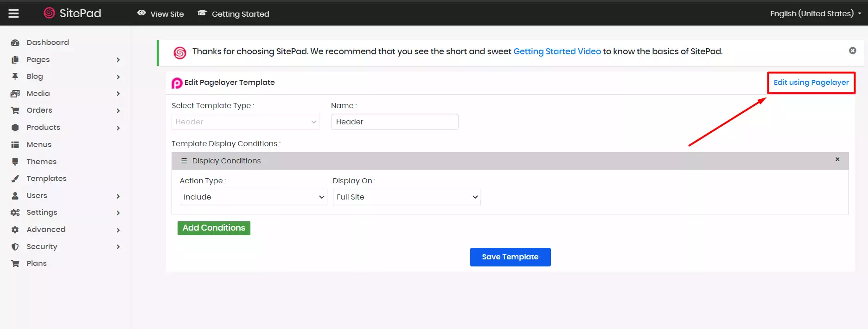Expand the Users submenu arrow
868x329 pixels.
pos(118,196)
